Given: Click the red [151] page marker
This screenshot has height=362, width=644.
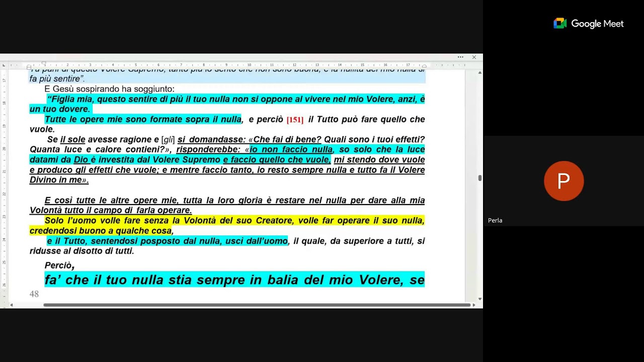Looking at the screenshot, I should point(295,120).
